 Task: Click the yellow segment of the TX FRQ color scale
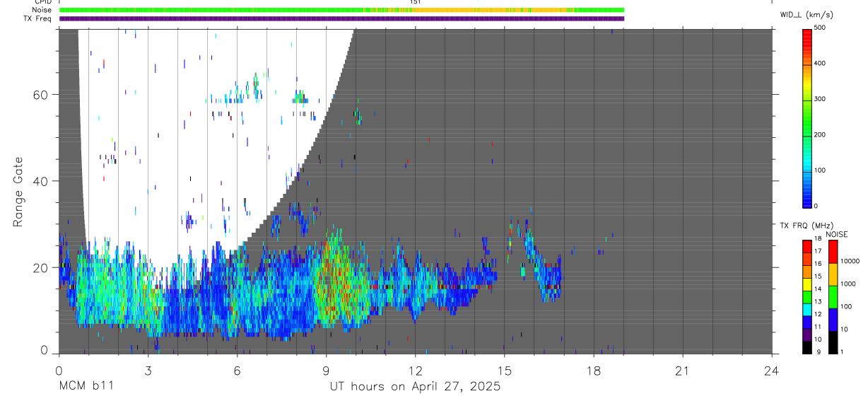pos(807,285)
